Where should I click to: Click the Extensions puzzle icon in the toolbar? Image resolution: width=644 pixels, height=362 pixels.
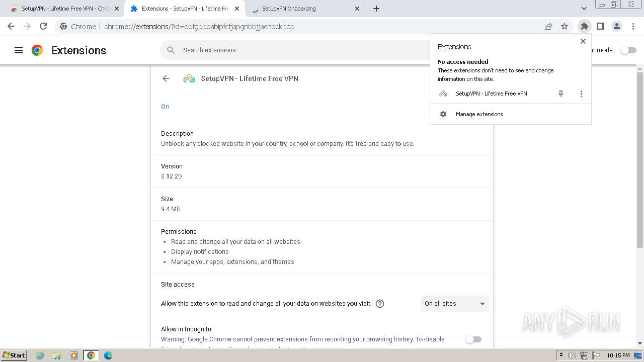[584, 26]
